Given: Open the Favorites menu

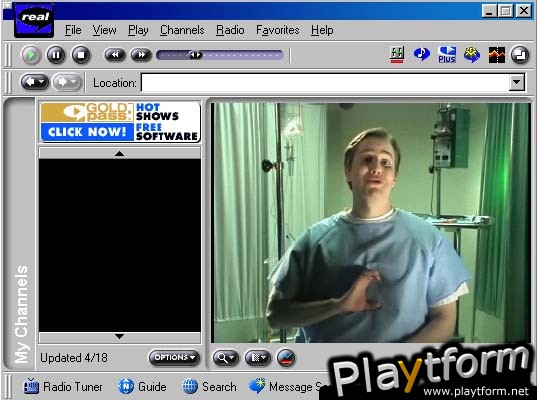Looking at the screenshot, I should (x=278, y=30).
